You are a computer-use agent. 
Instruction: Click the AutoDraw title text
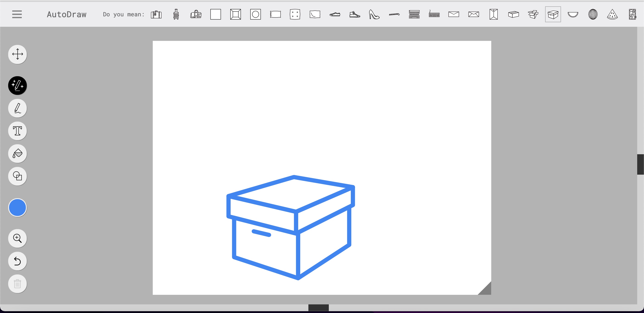point(67,15)
